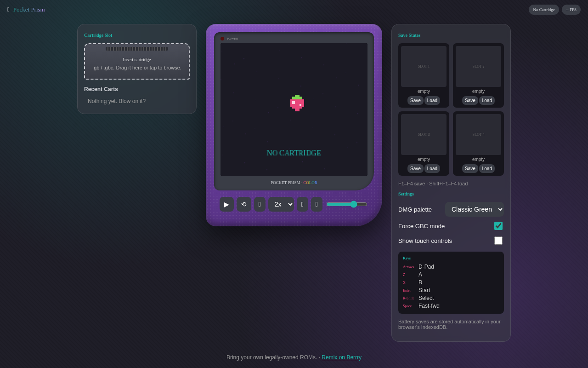This screenshot has height=368, width=588.
Task: Load state from Slot 4
Action: pyautogui.click(x=487, y=168)
